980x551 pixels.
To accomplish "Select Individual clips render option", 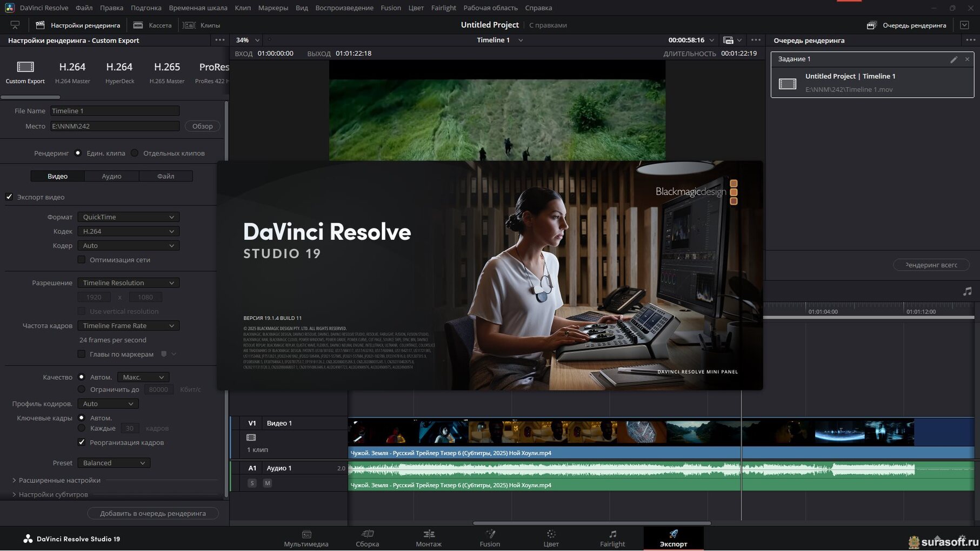I will 135,153.
